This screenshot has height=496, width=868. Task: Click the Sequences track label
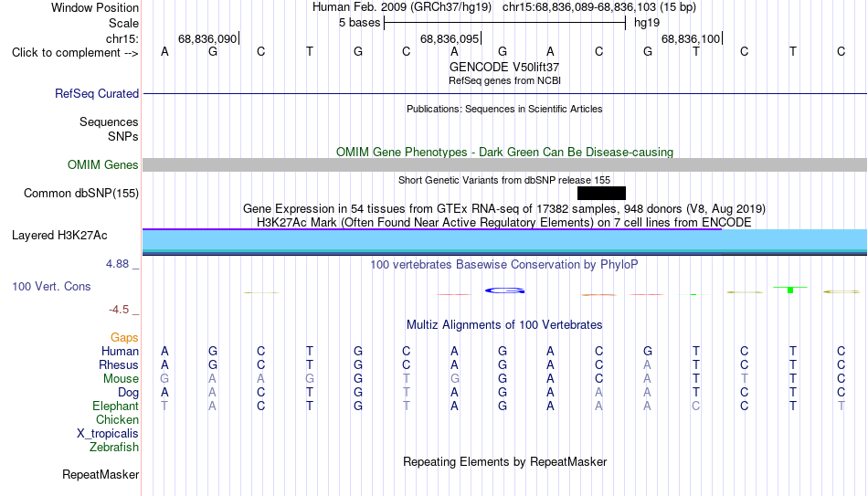109,121
